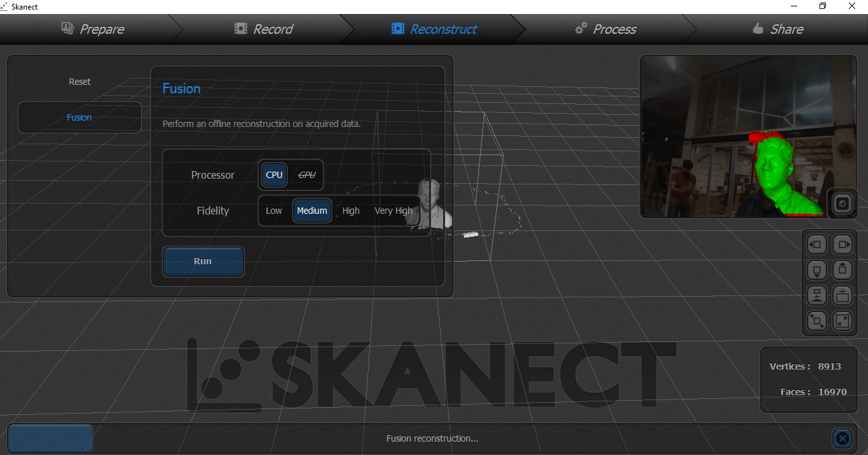This screenshot has height=455, width=868.
Task: Go to the Process tab
Action: pos(605,29)
